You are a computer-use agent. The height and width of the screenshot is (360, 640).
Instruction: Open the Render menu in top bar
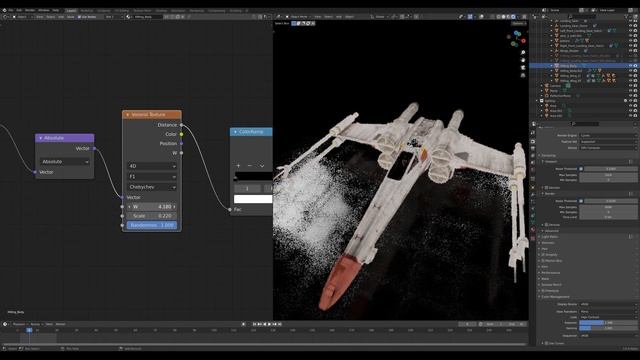[x=30, y=10]
